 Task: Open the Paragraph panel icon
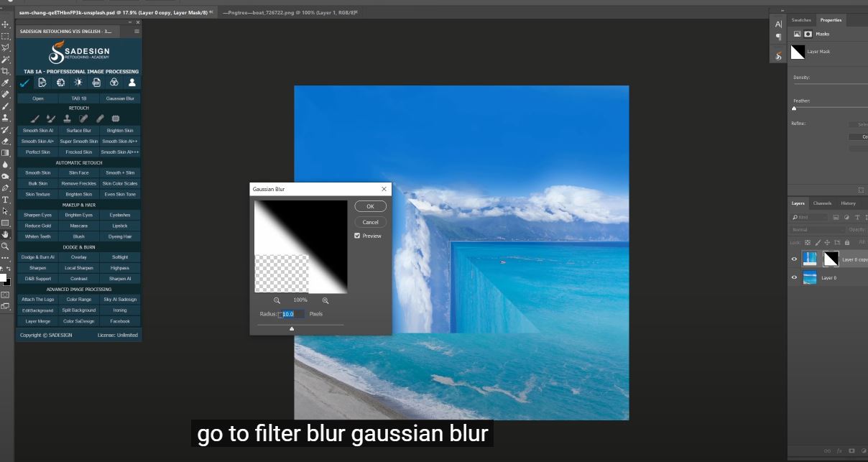778,37
